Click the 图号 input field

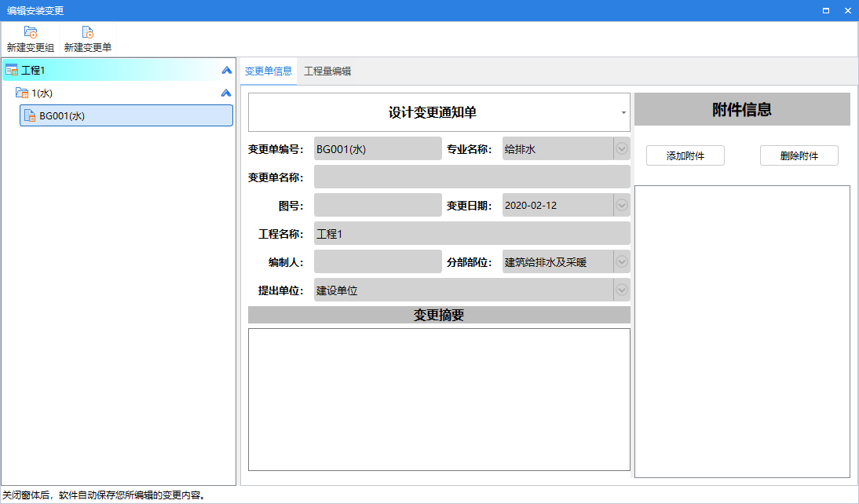(378, 206)
